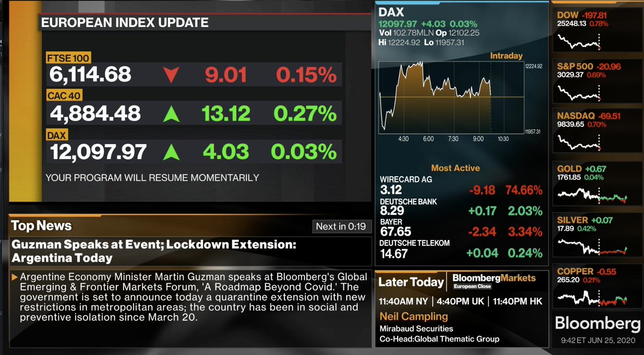Click the Bloomberg logo
This screenshot has height=355, width=644.
pyautogui.click(x=597, y=324)
